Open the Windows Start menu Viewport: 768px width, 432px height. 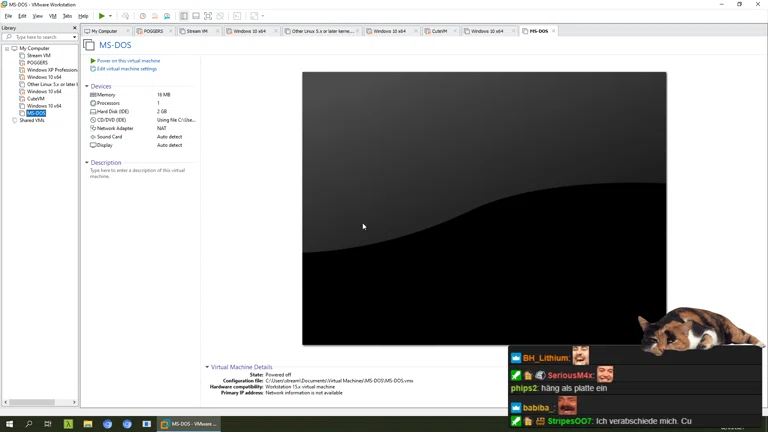coord(9,424)
